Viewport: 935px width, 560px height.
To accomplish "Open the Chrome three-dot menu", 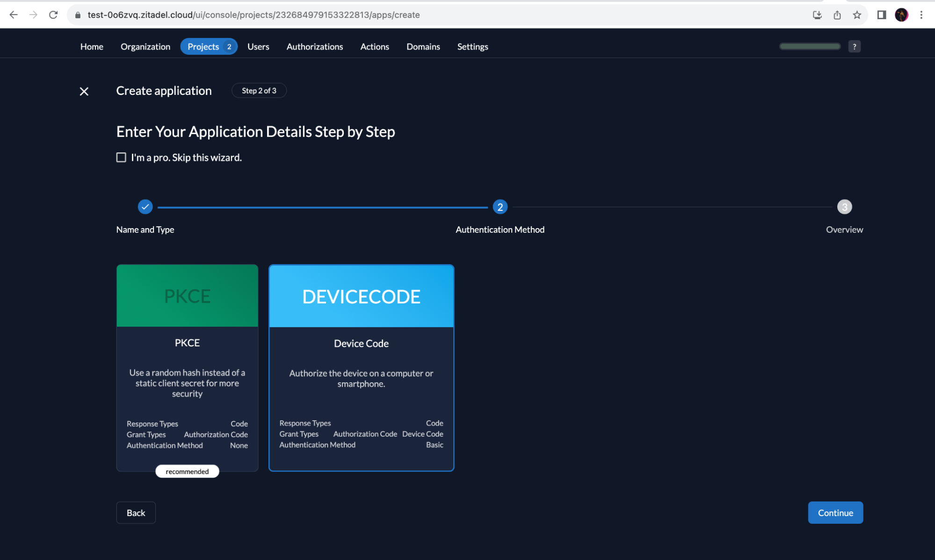I will [921, 15].
